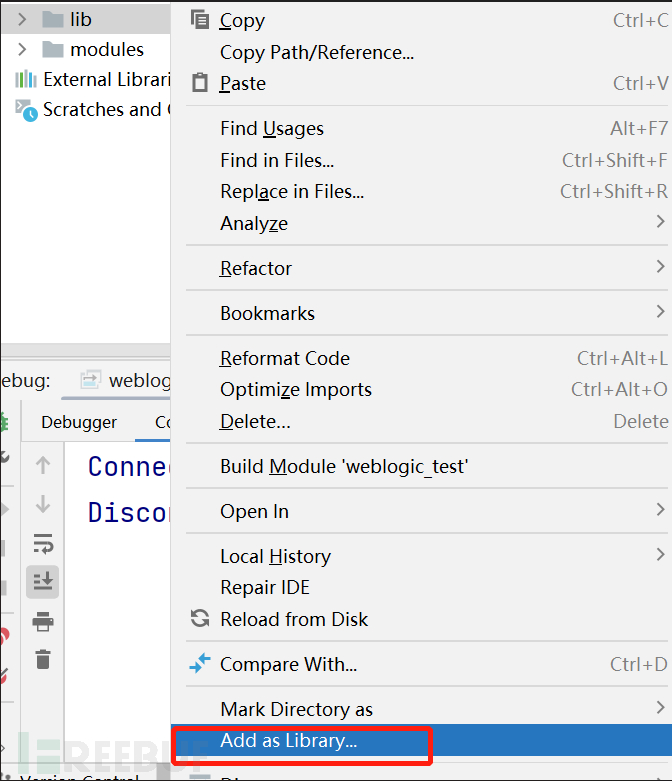Screen dimensions: 672x781
Task: Clear console with the trash icon
Action: click(x=43, y=659)
